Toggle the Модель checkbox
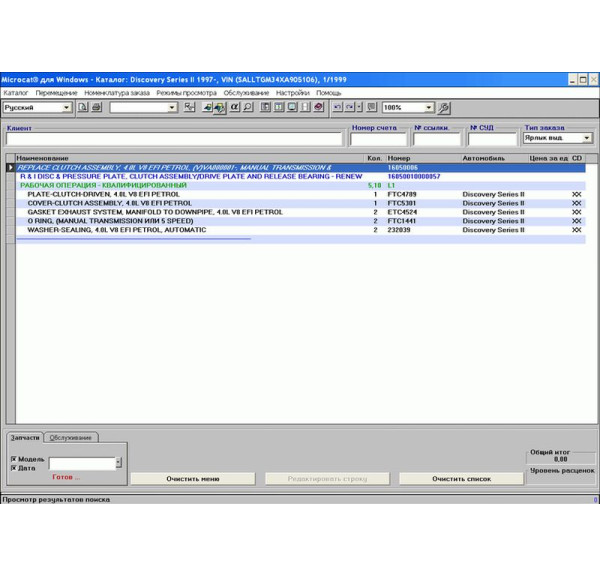 (x=13, y=459)
